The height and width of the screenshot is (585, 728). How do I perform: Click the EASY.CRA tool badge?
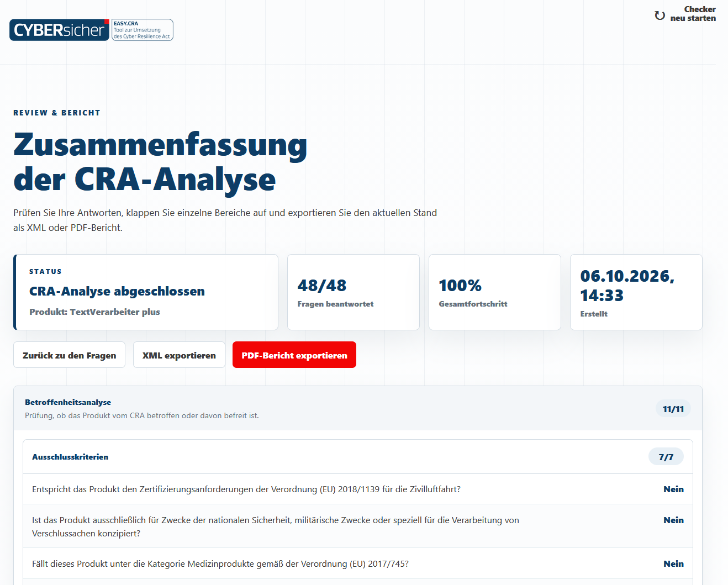click(x=143, y=30)
